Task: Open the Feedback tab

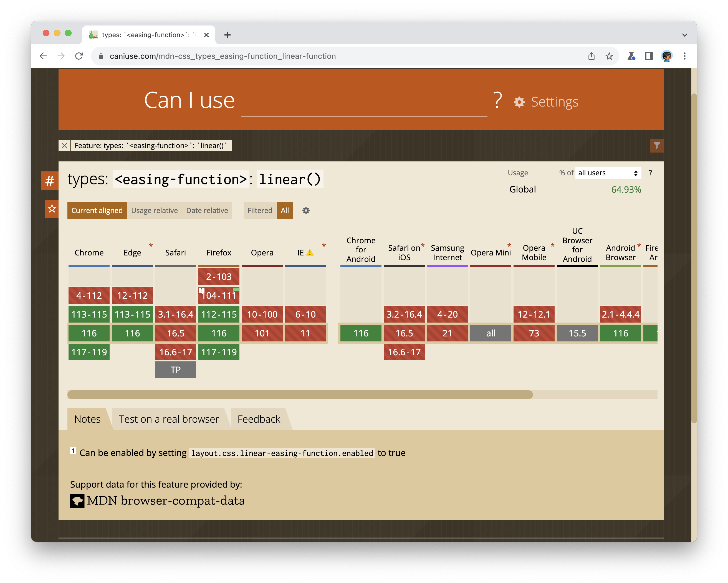Action: (259, 419)
